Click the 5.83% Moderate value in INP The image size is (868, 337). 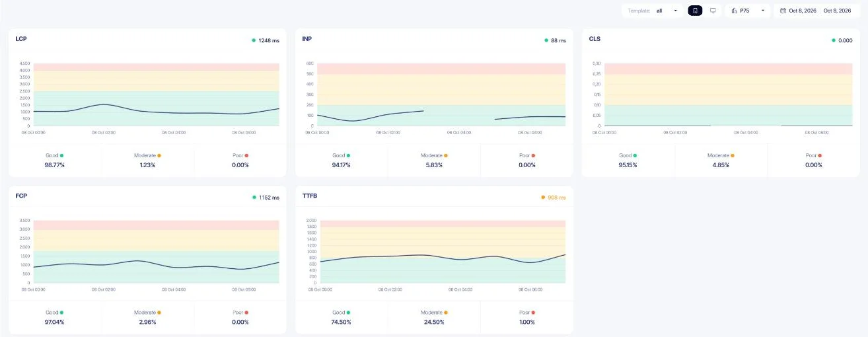click(434, 165)
